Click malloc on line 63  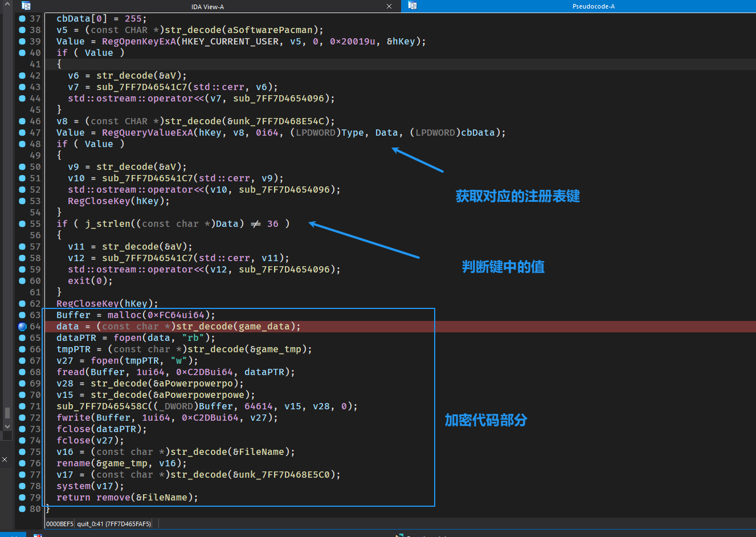(125, 315)
